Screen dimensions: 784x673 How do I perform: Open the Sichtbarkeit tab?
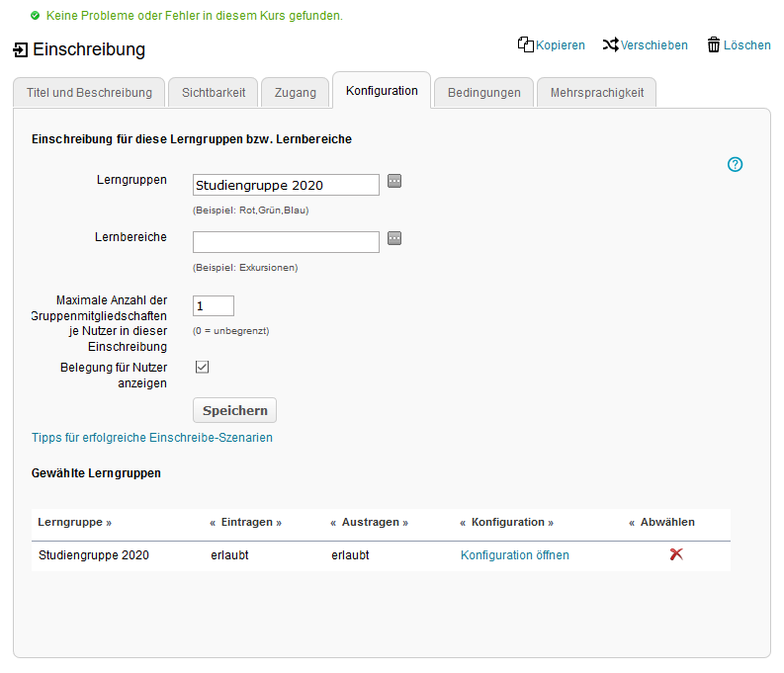(213, 93)
